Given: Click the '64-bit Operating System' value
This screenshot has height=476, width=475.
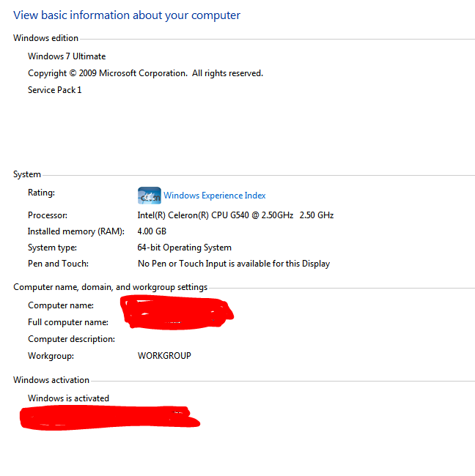Looking at the screenshot, I should click(185, 248).
